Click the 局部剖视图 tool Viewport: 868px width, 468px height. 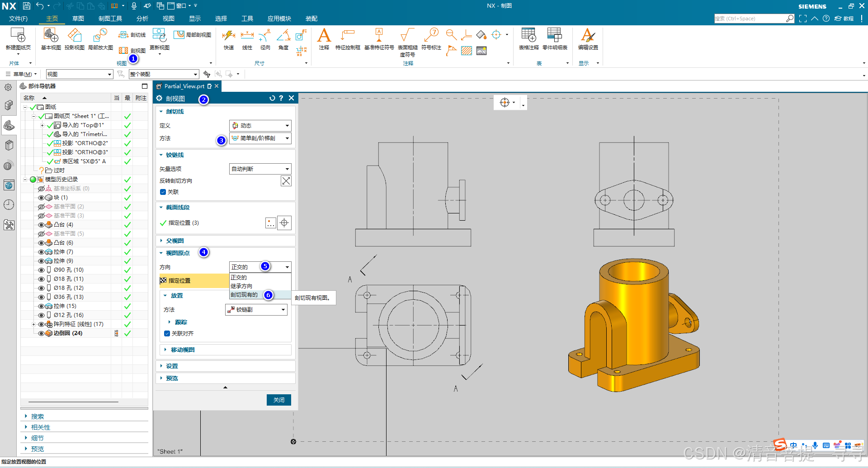[193, 35]
